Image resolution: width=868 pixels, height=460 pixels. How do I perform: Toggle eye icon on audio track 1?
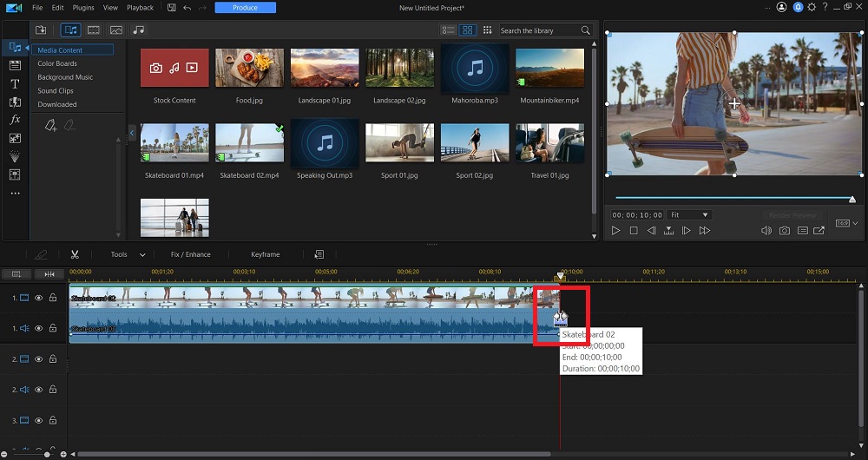[x=39, y=328]
